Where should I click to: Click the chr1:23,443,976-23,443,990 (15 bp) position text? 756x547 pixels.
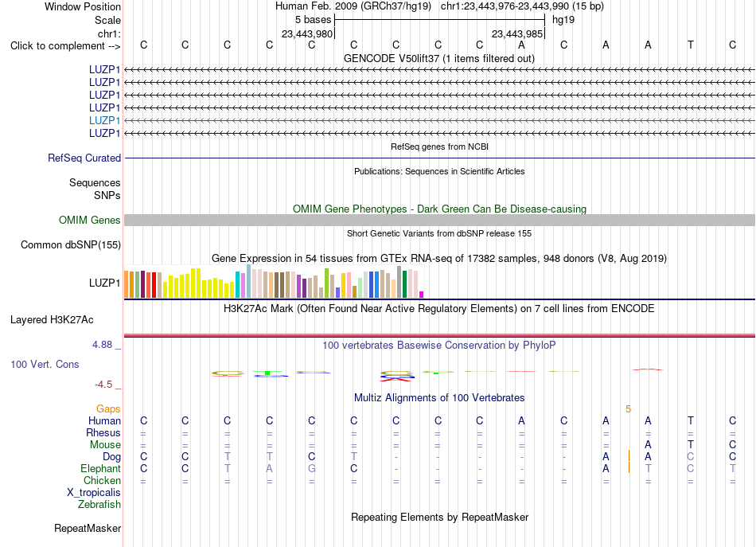pos(522,6)
